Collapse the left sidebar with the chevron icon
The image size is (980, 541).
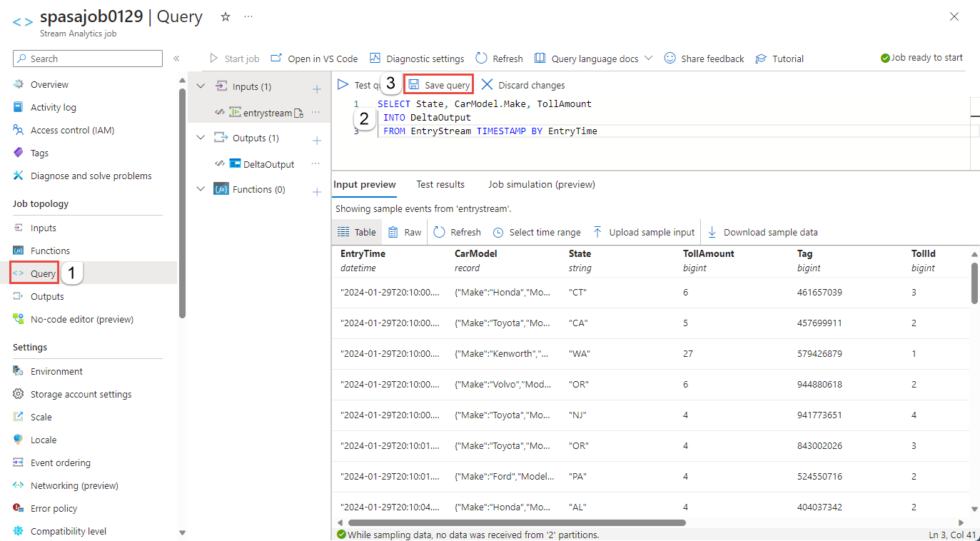[x=176, y=58]
